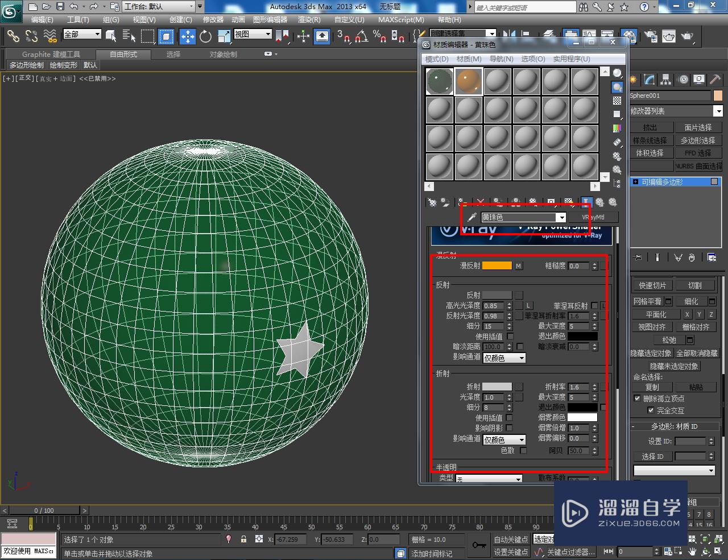Collapse the 多边形: 材质 ID rollout
The image size is (728, 560).
click(675, 426)
